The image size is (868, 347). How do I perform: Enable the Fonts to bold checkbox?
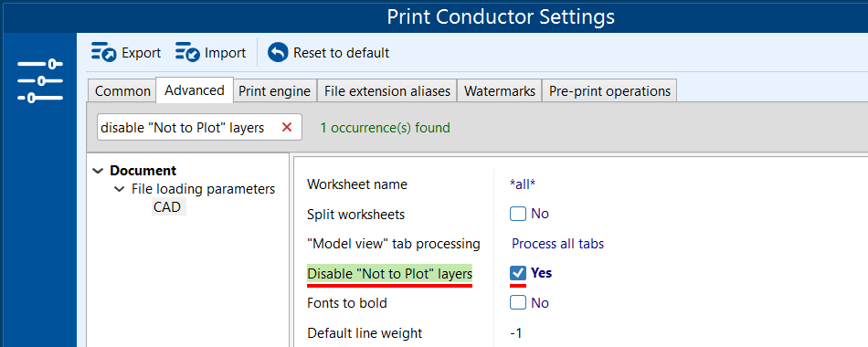pos(517,303)
